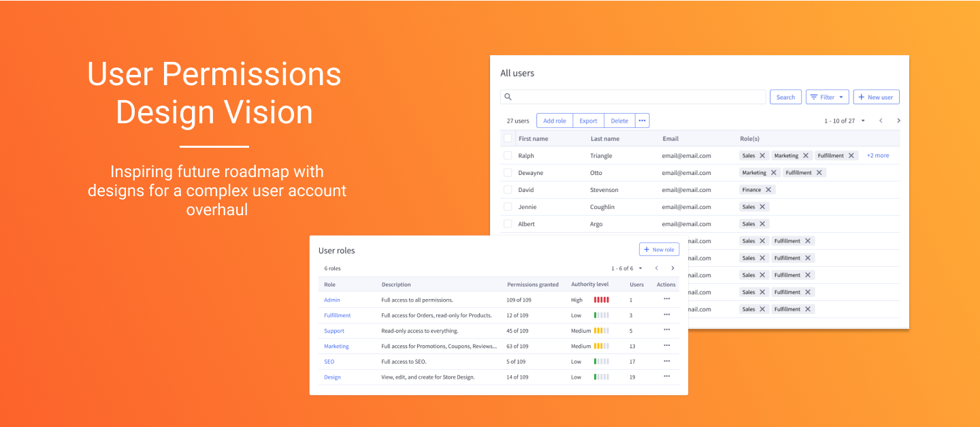Go to next page in User roles
Image resolution: width=980 pixels, height=427 pixels.
pos(672,268)
